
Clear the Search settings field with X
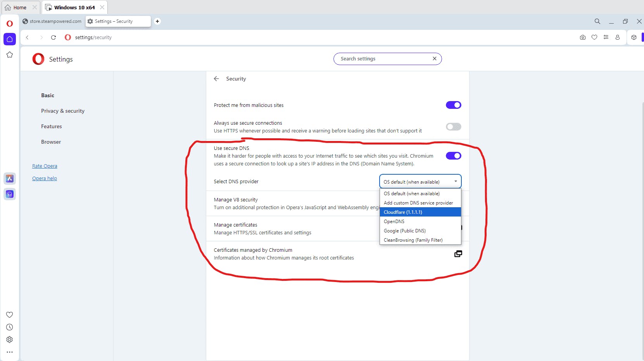click(x=434, y=58)
